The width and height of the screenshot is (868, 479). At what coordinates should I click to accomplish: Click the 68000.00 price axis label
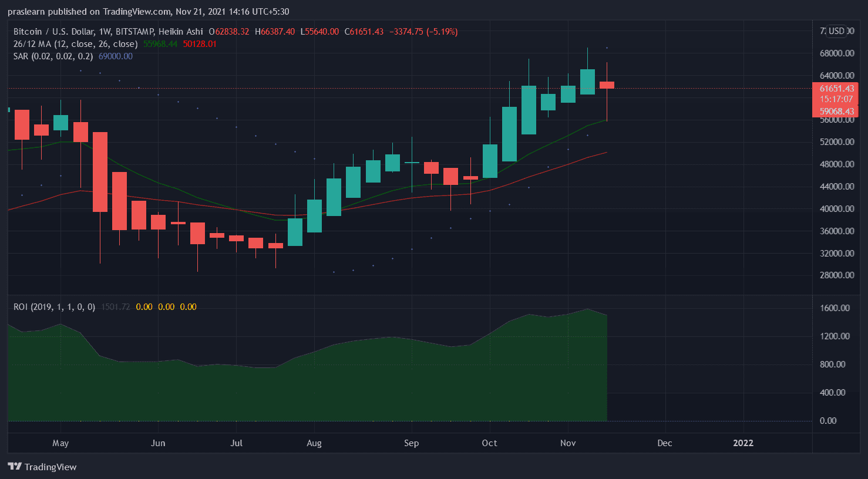click(836, 53)
